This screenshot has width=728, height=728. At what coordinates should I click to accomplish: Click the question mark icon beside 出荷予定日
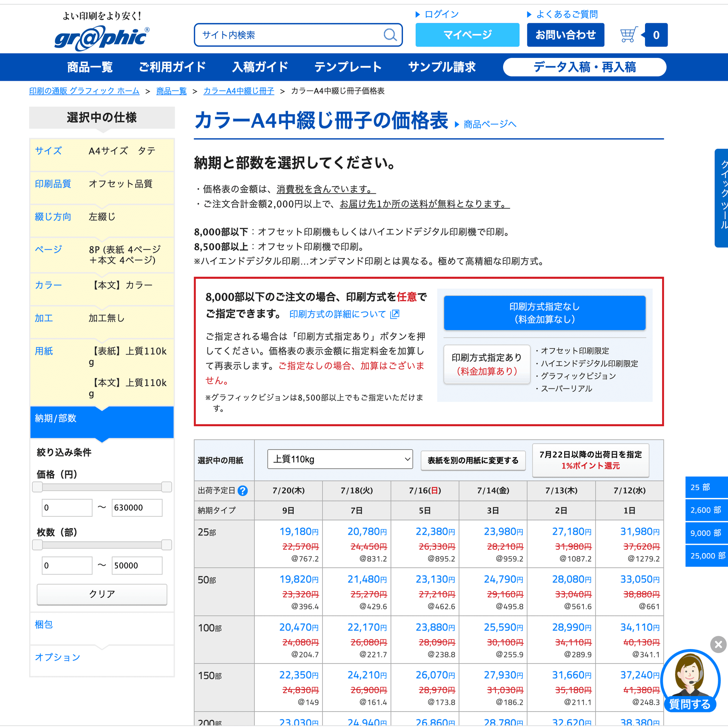[244, 491]
